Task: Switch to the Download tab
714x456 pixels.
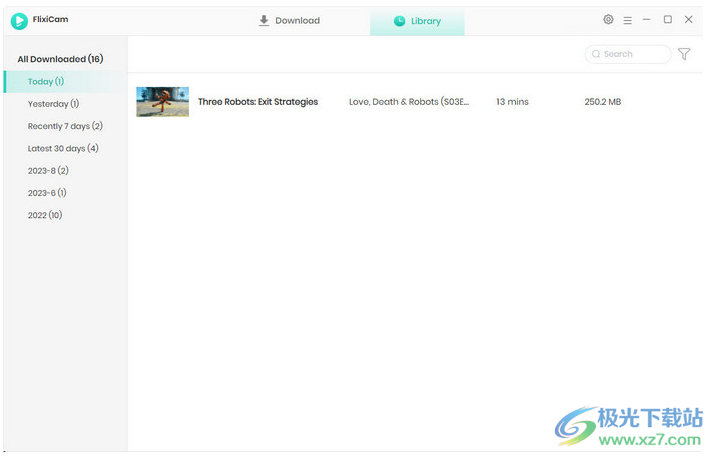Action: click(x=289, y=20)
